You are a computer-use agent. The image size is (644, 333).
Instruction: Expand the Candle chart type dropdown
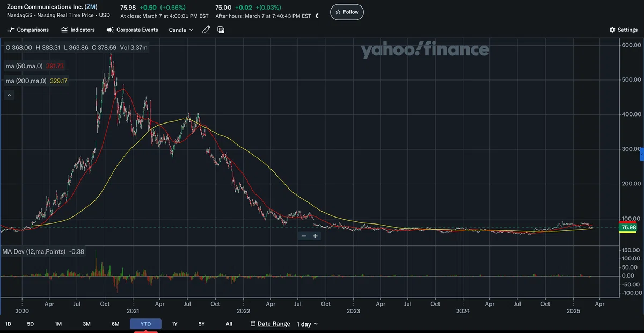point(181,30)
